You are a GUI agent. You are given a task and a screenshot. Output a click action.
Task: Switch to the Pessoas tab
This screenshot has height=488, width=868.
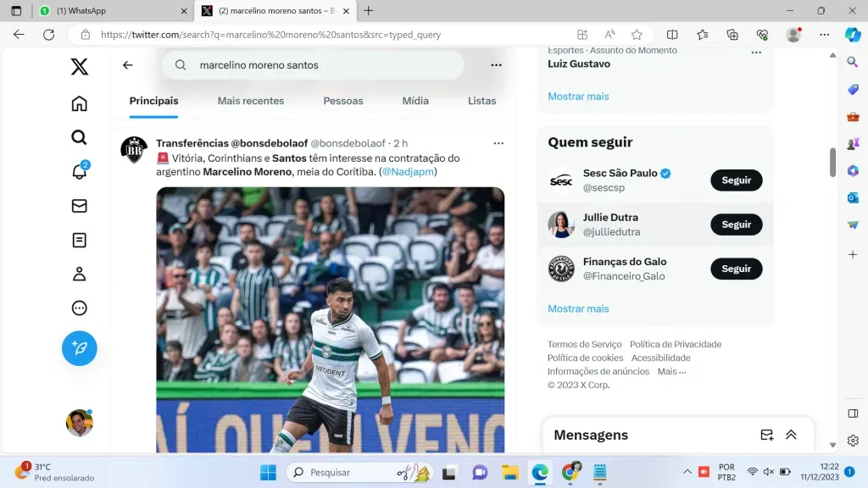[342, 101]
